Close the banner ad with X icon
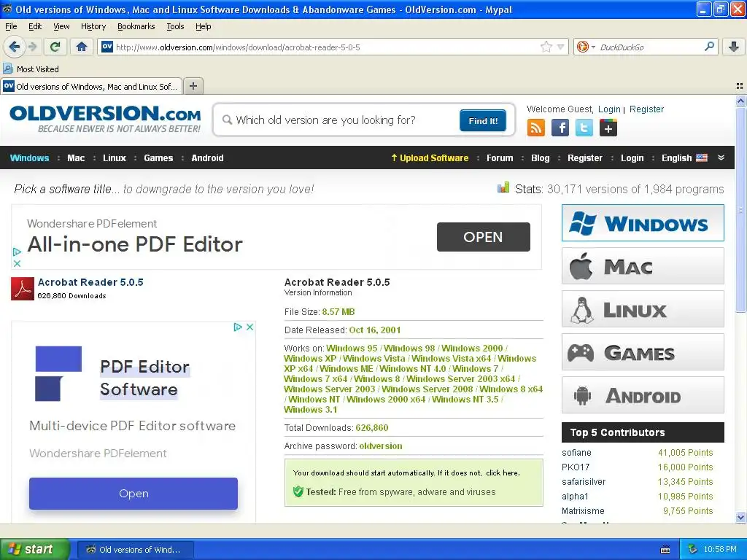 point(17,263)
